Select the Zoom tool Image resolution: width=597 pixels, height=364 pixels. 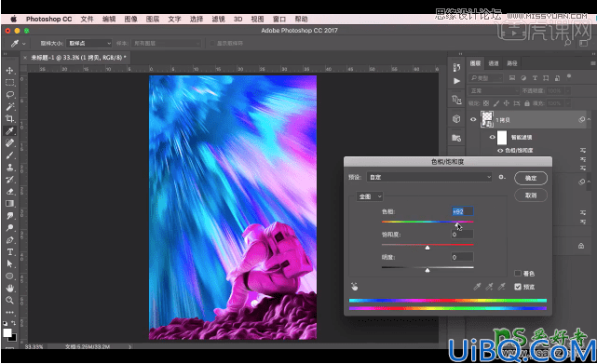click(10, 300)
